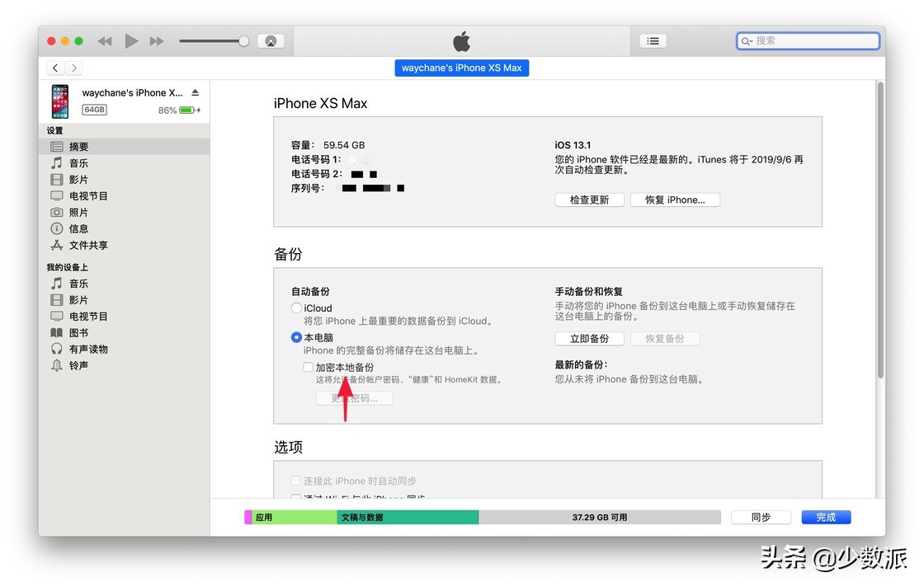Open the view options list icon in the toolbar

click(x=653, y=40)
